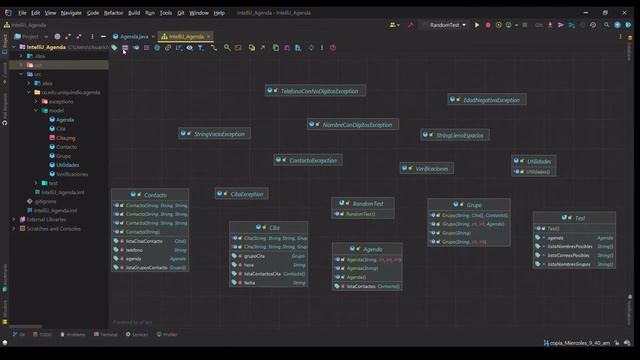Open the Navigate menu
640x360 pixels.
click(x=71, y=13)
